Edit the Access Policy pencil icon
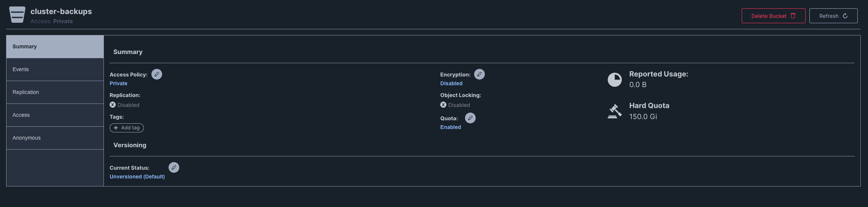This screenshot has width=868, height=207. (157, 74)
